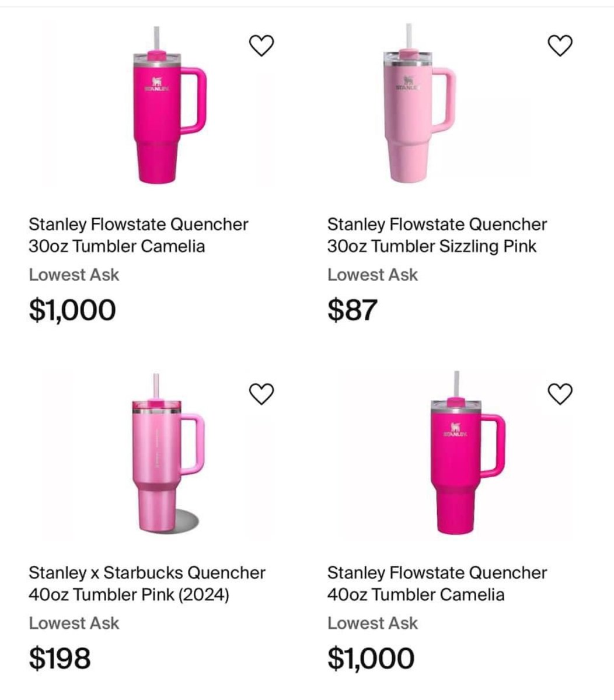The width and height of the screenshot is (614, 700).
Task: Favorite the 40oz Camelia tumbler heart icon
Action: [560, 394]
